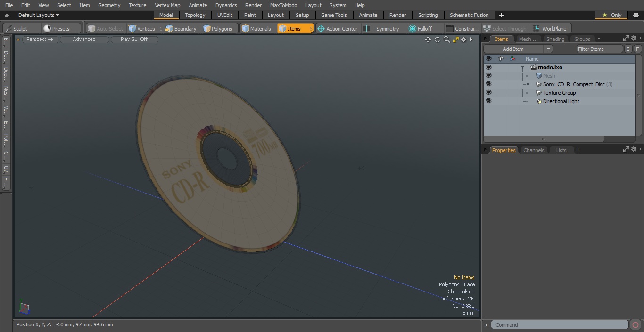Switch to Boundary selection mode
Screen dimensions: 644x332
coord(181,29)
